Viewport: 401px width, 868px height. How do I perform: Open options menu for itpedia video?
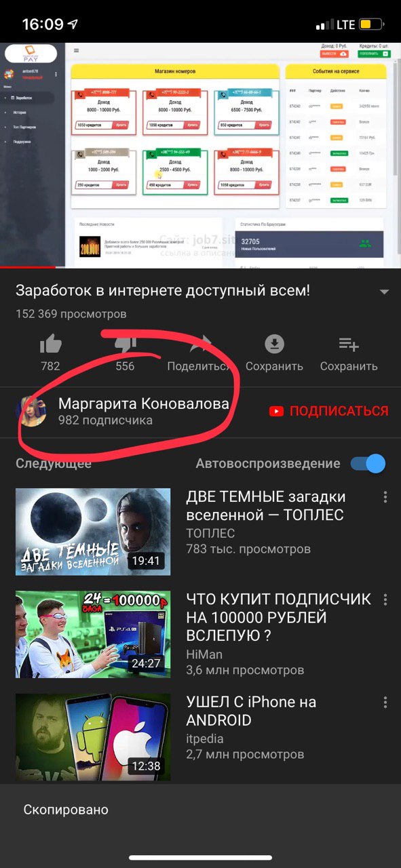pos(385,702)
